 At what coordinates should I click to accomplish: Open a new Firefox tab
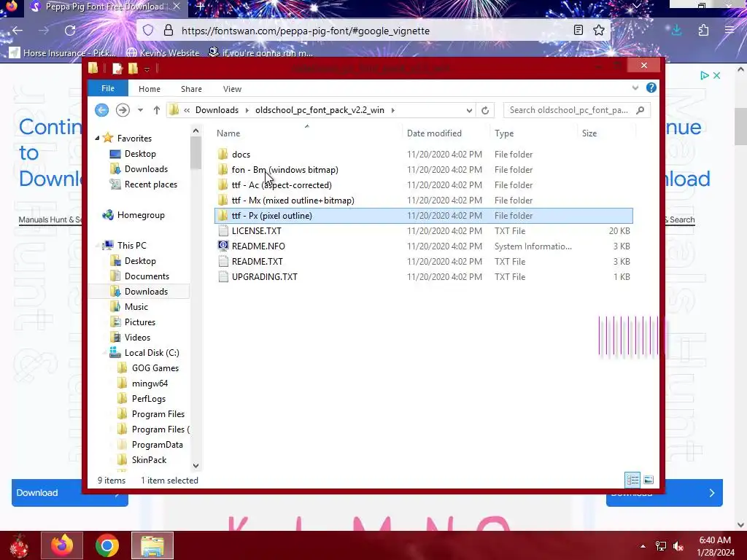201,7
